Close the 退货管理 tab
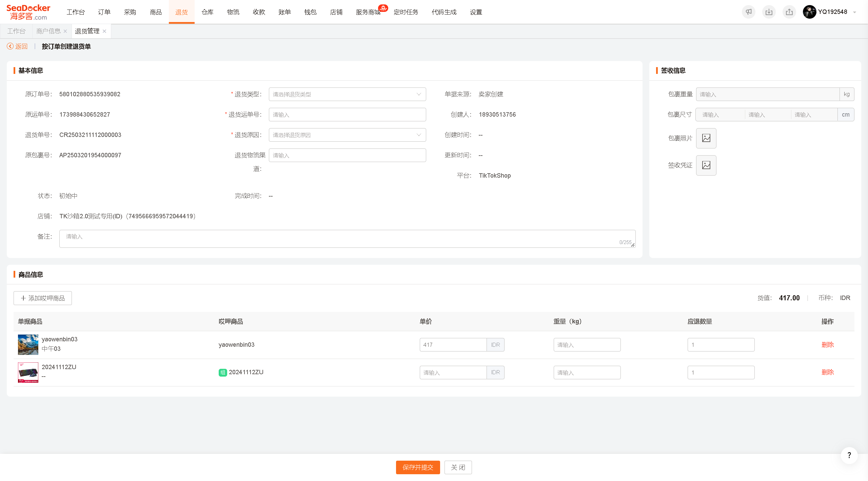The image size is (868, 481). coord(104,31)
